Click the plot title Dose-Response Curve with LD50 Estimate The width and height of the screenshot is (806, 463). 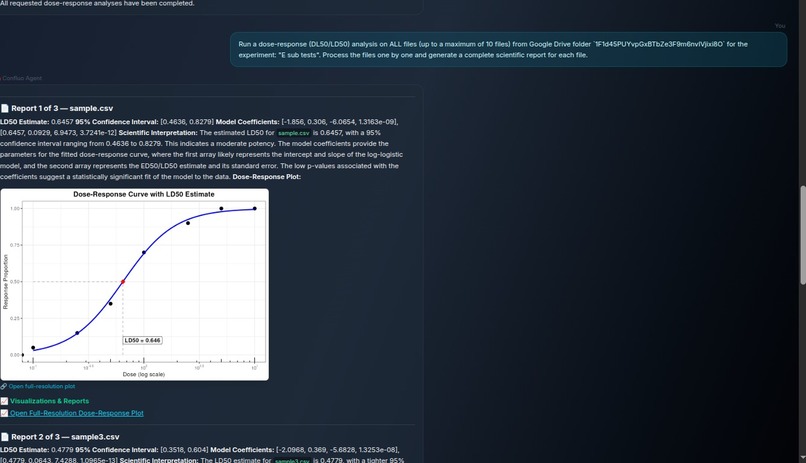pos(144,194)
